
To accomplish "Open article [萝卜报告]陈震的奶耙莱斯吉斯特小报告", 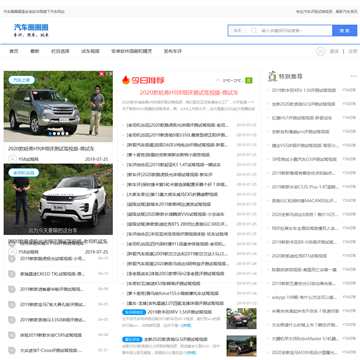I will pyautogui.click(x=168, y=155).
